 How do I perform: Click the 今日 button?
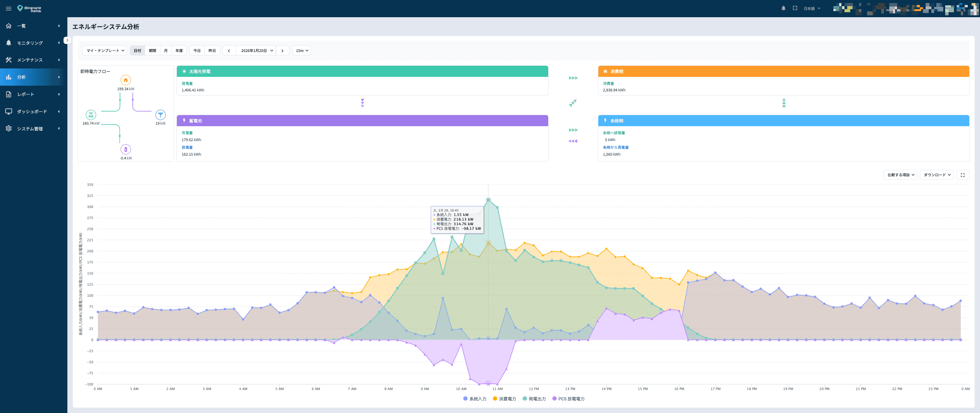click(197, 50)
